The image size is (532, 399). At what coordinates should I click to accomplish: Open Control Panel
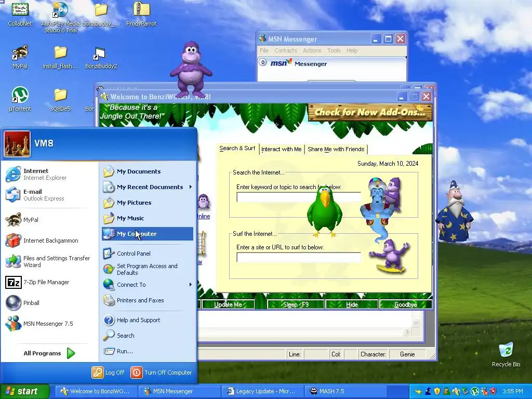(x=148, y=254)
